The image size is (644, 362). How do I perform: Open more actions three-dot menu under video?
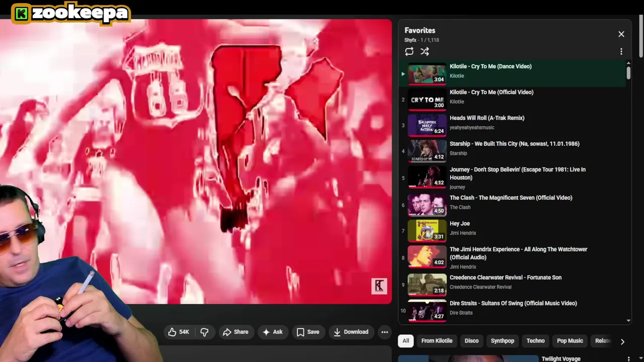click(x=384, y=332)
